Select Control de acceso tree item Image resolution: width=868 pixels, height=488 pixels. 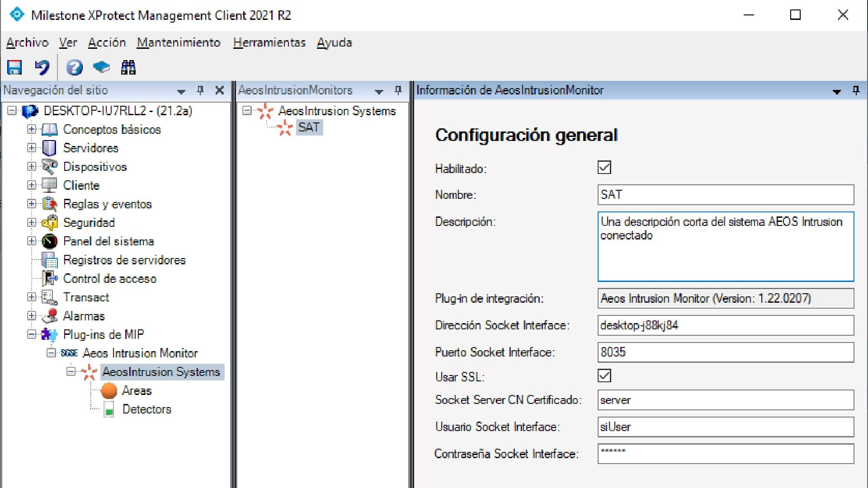click(x=110, y=279)
